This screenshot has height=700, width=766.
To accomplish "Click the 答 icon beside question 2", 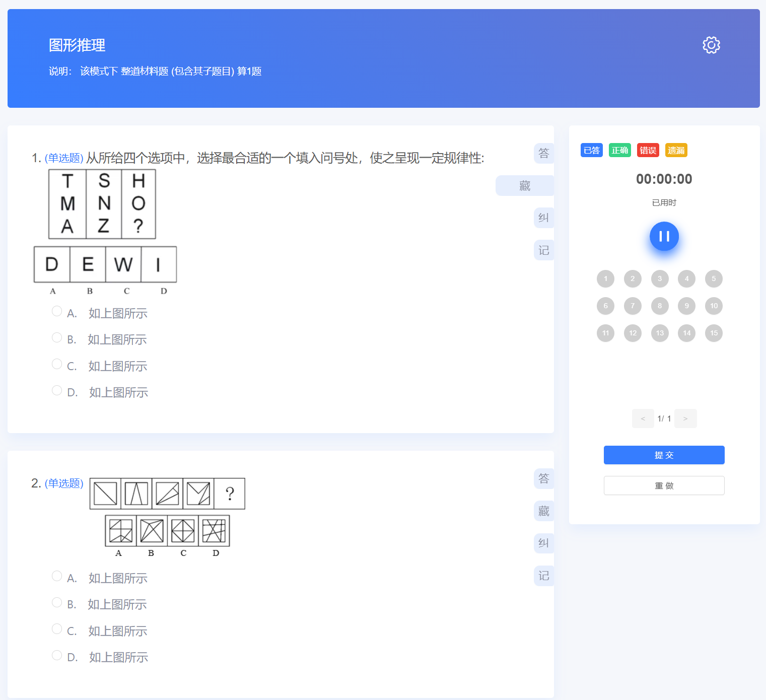I will click(543, 478).
